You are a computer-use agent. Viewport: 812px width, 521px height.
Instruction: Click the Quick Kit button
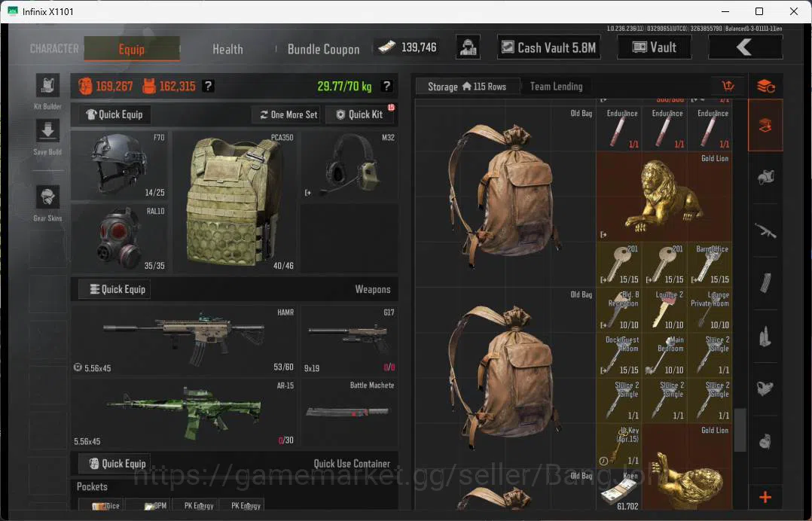[360, 114]
